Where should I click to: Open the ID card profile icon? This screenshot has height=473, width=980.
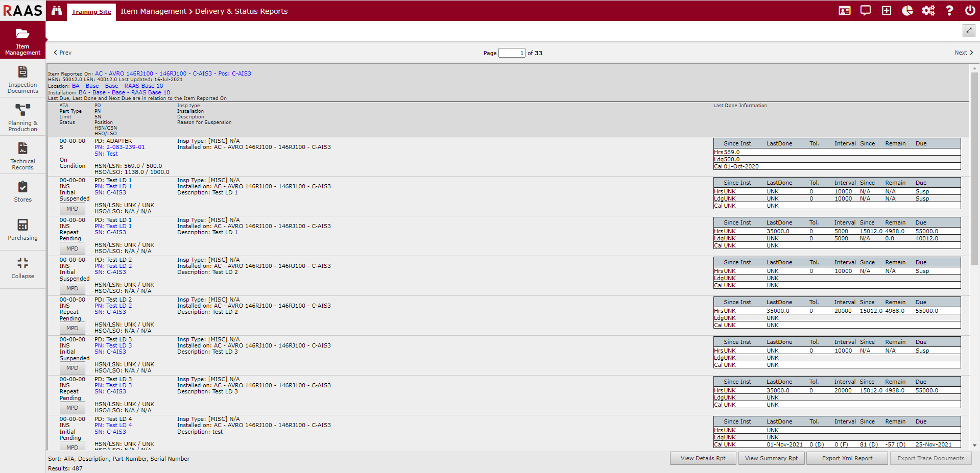[845, 11]
